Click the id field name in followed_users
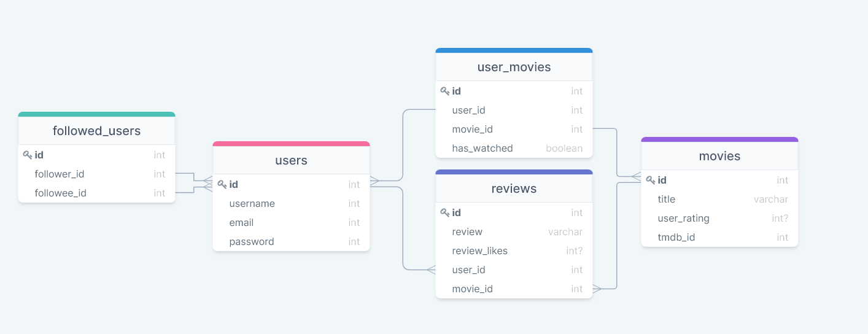The width and height of the screenshot is (868, 334). point(39,155)
